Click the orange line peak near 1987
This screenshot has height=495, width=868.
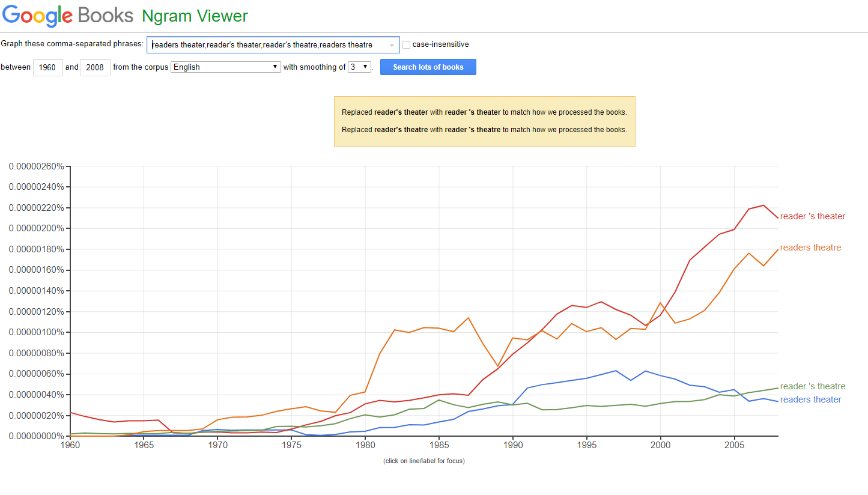(x=469, y=318)
